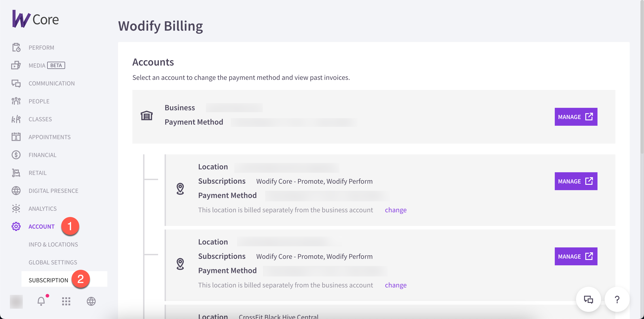Expand the Digital Presence menu
644x319 pixels.
(x=53, y=191)
